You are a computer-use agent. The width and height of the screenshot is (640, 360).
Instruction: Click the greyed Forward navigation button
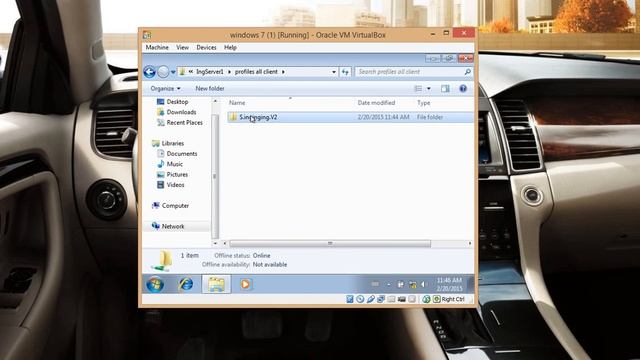pos(163,72)
